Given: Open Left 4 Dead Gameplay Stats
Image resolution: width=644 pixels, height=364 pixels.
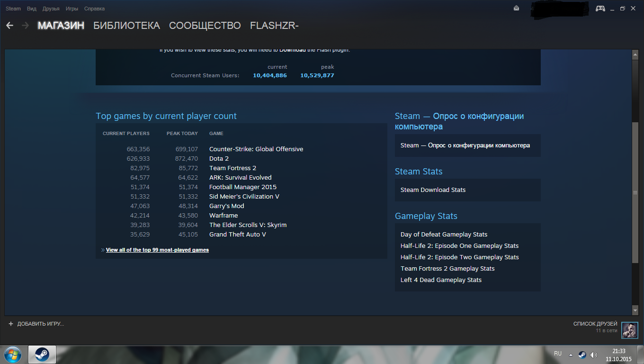Looking at the screenshot, I should point(441,280).
